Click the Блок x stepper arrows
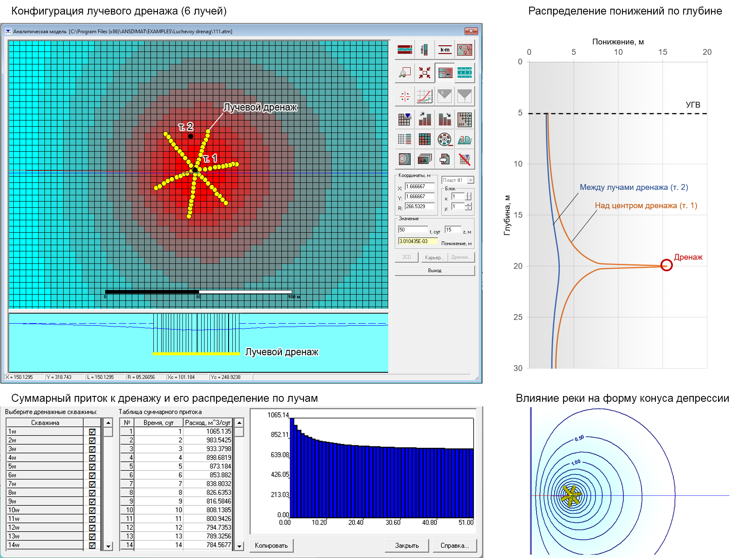Image resolution: width=756 pixels, height=558 pixels. (468, 197)
